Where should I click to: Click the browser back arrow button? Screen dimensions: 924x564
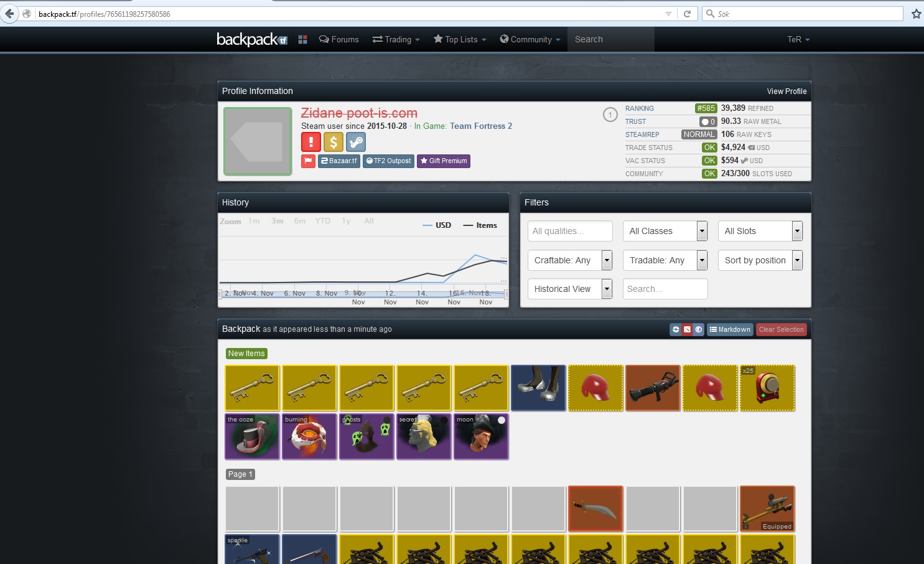9,14
